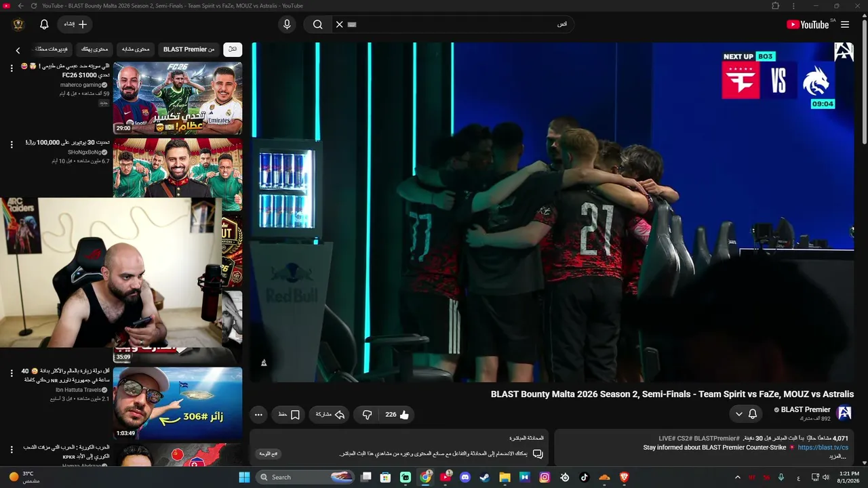Like the video with 226 likes
This screenshot has height=488, width=868.
[397, 415]
